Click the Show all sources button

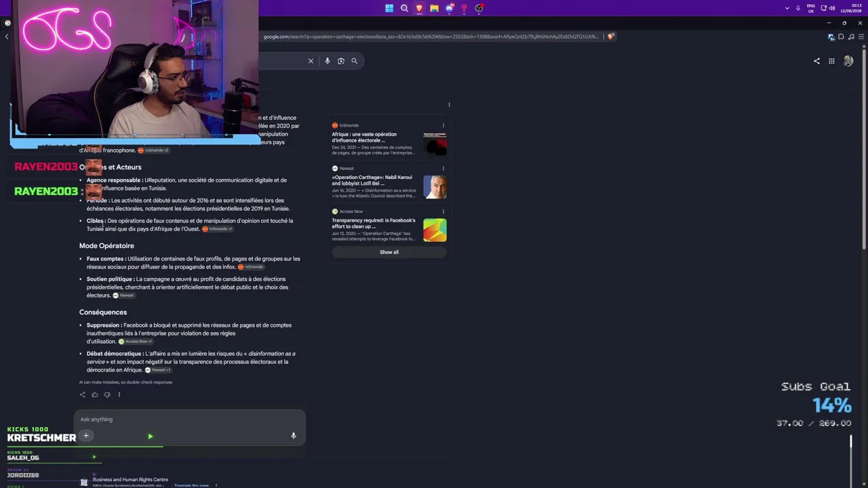389,252
